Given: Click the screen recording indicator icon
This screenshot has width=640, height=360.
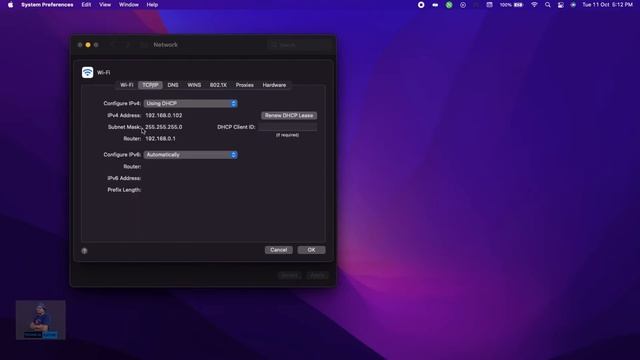Looking at the screenshot, I should click(x=421, y=5).
